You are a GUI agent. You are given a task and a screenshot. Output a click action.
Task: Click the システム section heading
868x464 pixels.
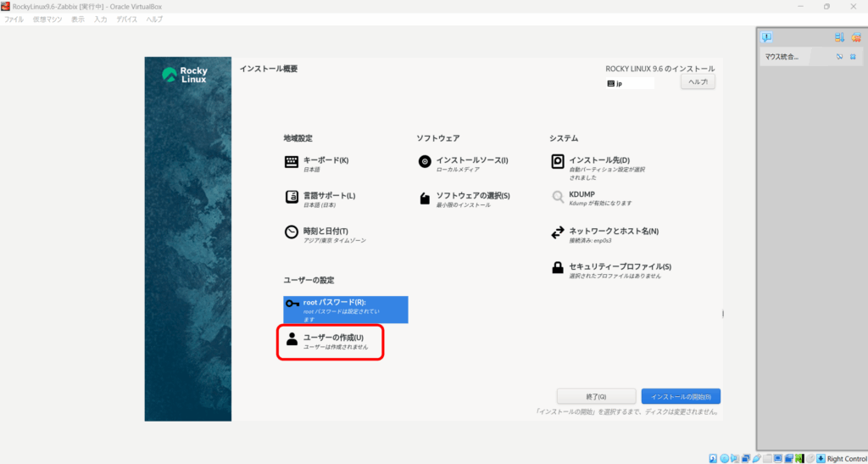[564, 138]
